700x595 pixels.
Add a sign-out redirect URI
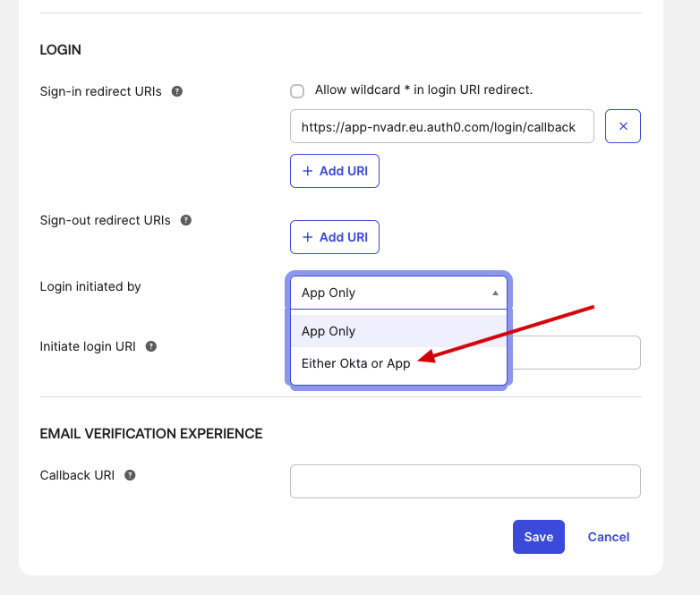tap(335, 237)
